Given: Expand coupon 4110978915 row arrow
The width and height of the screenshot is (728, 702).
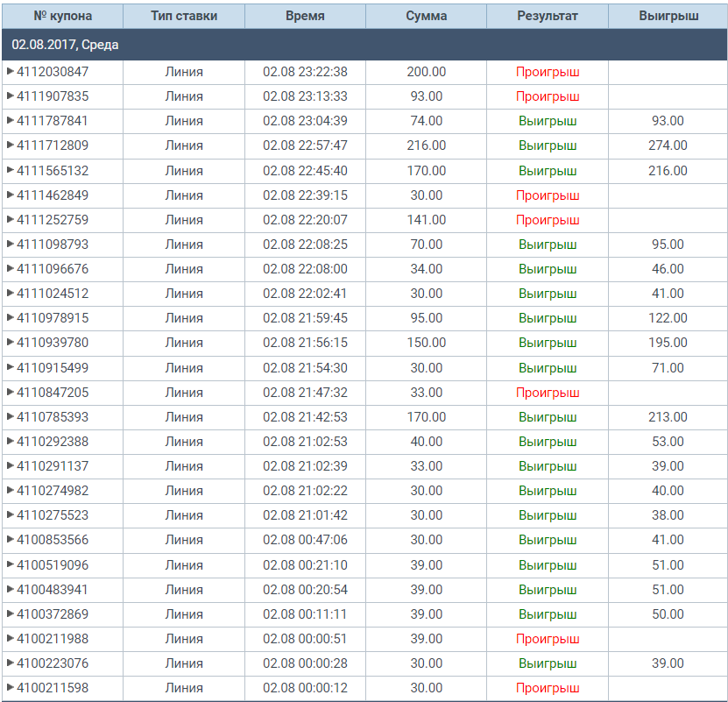Looking at the screenshot, I should coord(11,318).
